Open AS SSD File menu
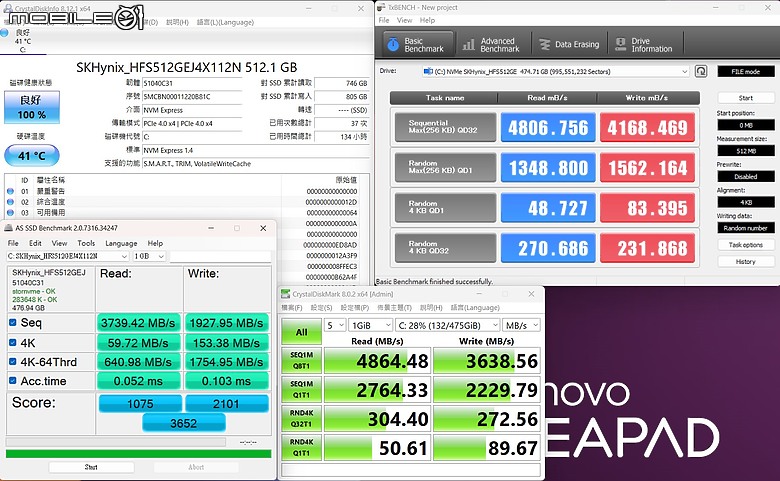The height and width of the screenshot is (481, 780). [x=13, y=243]
